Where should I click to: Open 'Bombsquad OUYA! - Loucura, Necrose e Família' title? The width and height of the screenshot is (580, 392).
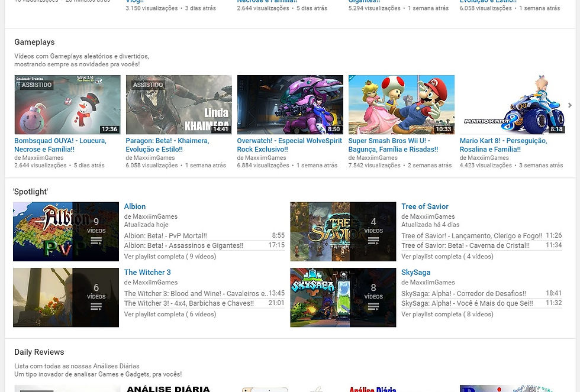coord(60,145)
